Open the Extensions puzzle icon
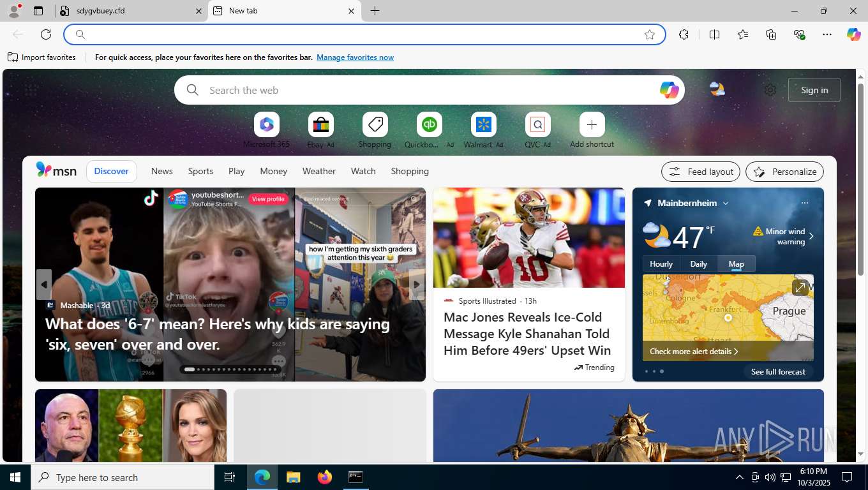The height and width of the screenshot is (490, 868). (684, 34)
